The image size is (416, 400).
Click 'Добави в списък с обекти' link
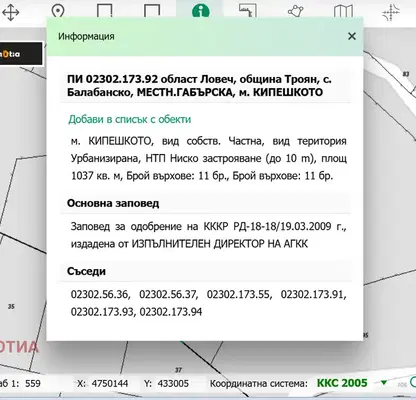[x=130, y=119]
